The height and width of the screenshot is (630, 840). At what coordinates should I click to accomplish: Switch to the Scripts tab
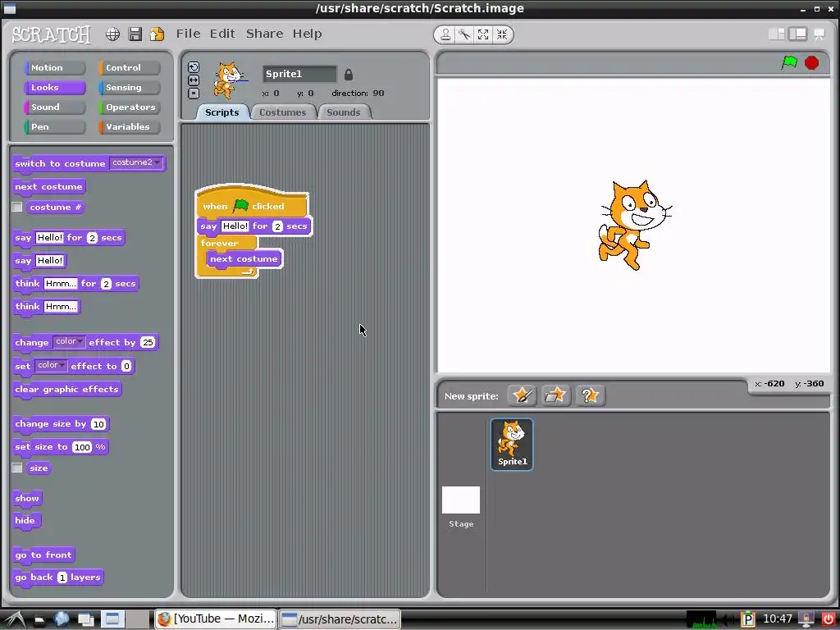[x=221, y=112]
